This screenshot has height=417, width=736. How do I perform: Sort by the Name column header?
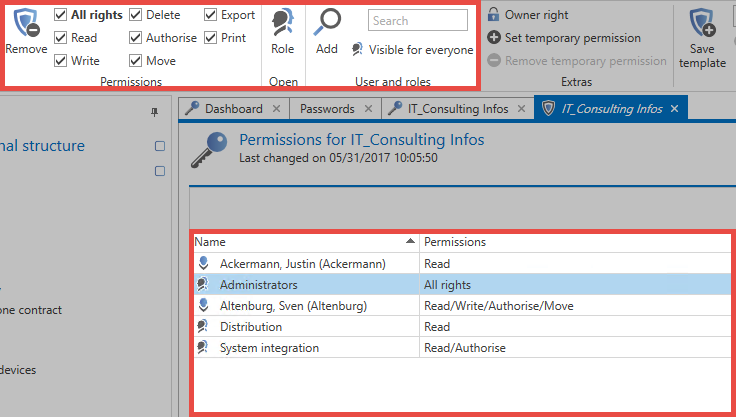coord(307,242)
